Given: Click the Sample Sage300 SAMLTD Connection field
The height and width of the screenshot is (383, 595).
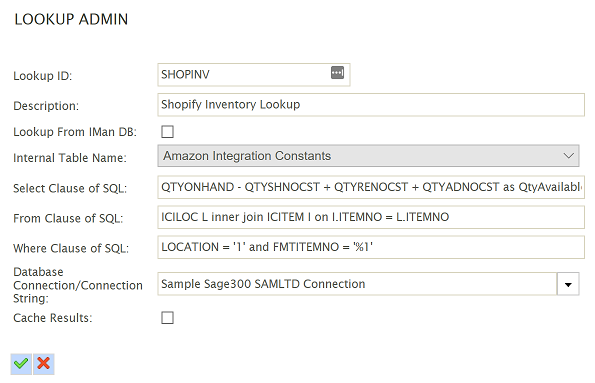Looking at the screenshot, I should 357,284.
